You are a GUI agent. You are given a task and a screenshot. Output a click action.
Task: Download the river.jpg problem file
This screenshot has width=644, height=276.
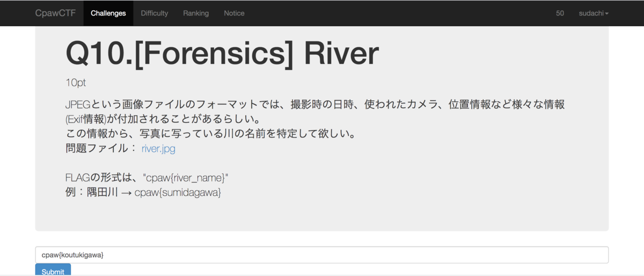[158, 149]
